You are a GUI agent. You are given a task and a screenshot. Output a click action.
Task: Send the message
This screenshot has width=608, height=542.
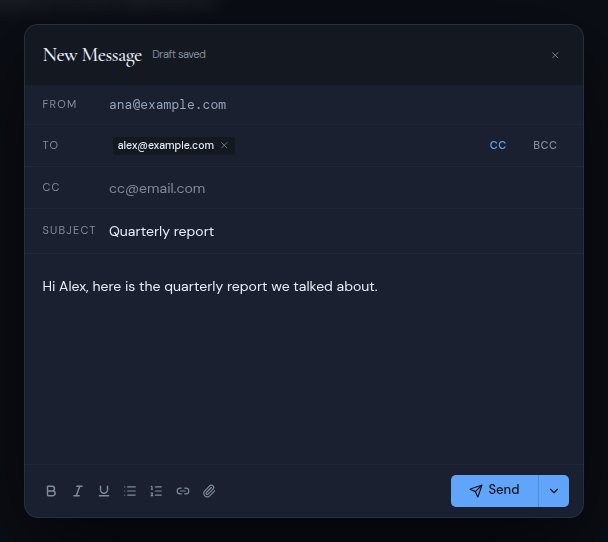[494, 491]
